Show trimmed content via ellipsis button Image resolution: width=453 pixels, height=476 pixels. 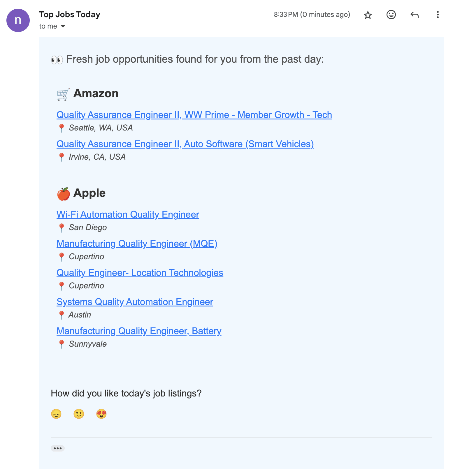point(57,448)
